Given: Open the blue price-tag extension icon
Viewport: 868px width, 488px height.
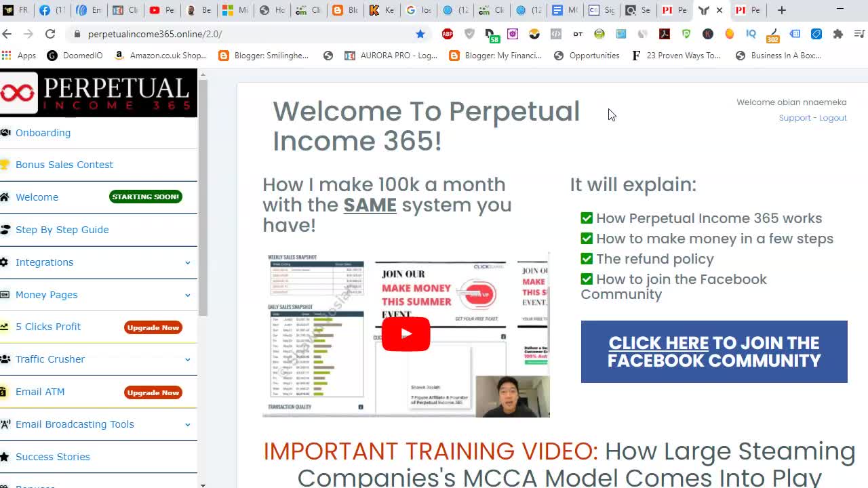Looking at the screenshot, I should [816, 34].
